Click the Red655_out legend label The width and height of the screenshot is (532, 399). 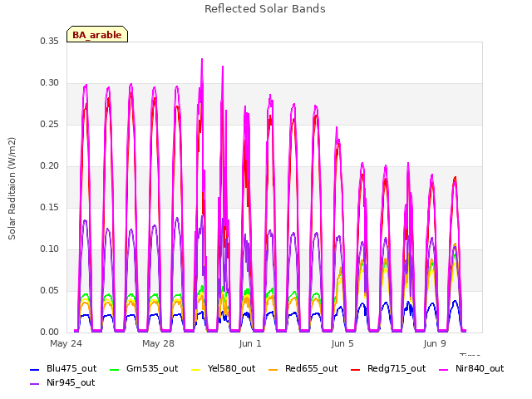(312, 368)
